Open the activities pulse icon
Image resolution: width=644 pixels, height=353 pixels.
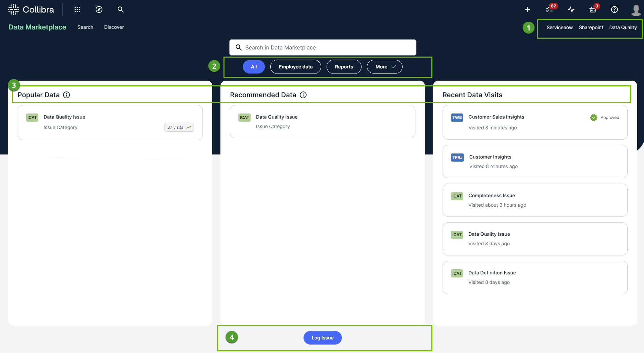(x=571, y=9)
